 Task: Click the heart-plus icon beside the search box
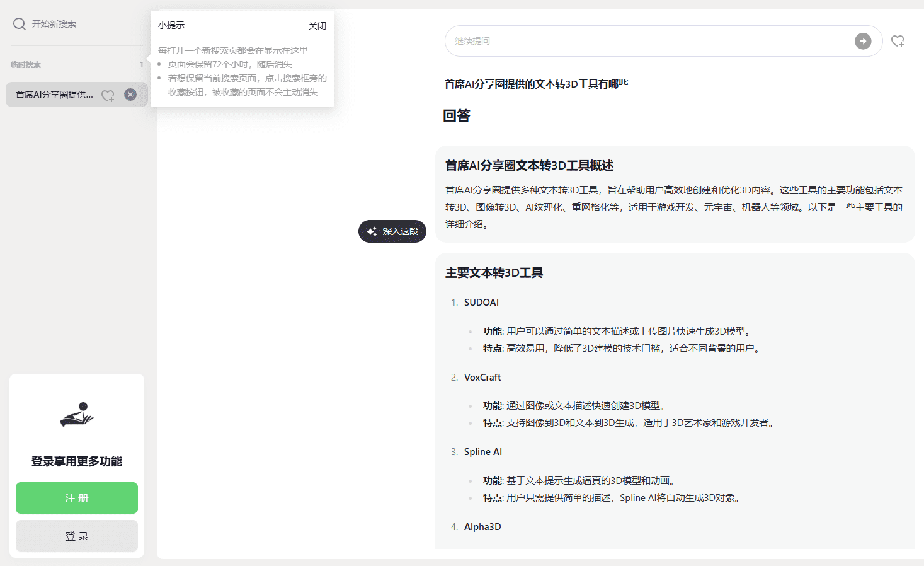coord(898,42)
